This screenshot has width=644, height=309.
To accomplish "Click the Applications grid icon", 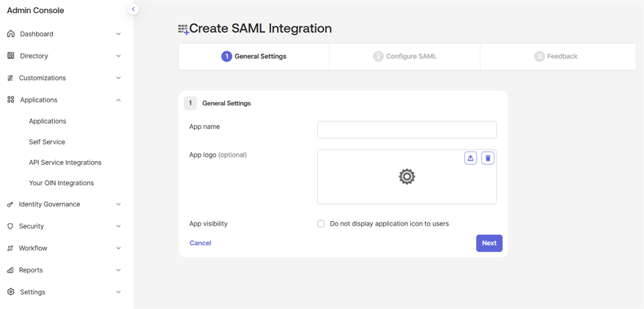I will tap(11, 100).
